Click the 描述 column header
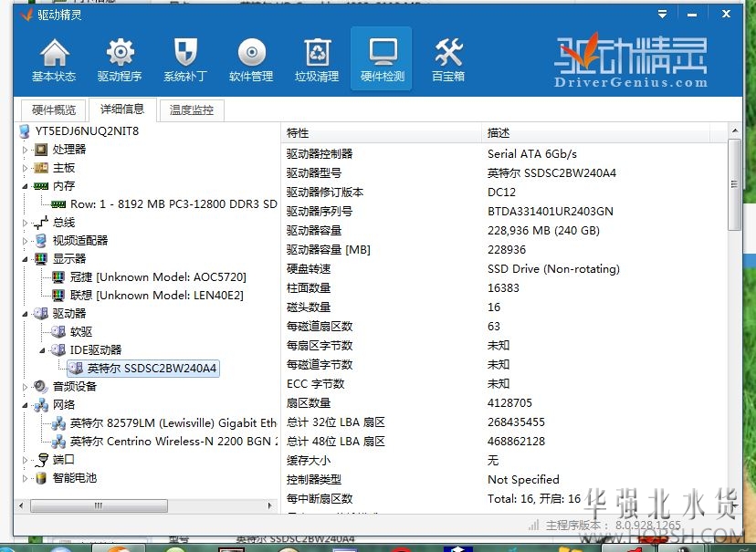The height and width of the screenshot is (552, 756). pyautogui.click(x=603, y=133)
